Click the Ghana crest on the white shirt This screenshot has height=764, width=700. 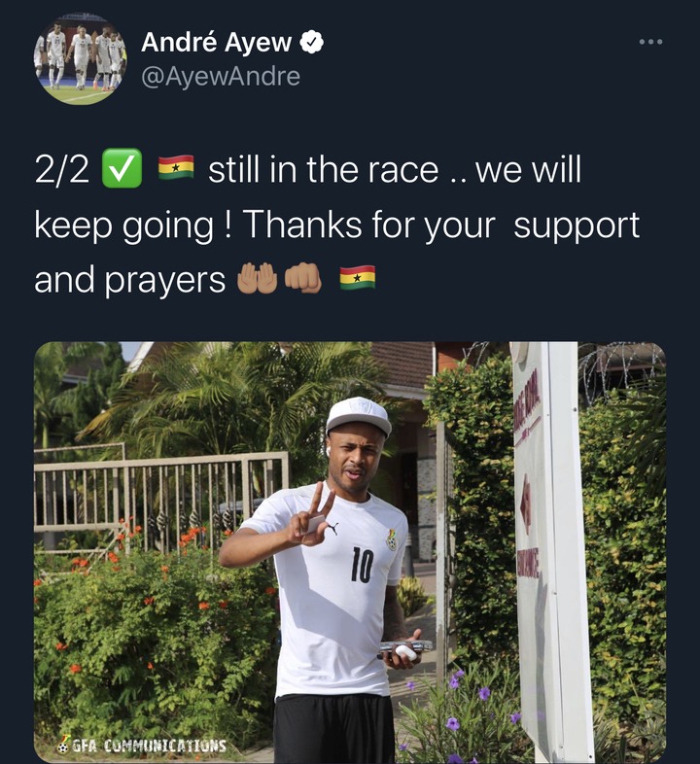click(x=392, y=539)
